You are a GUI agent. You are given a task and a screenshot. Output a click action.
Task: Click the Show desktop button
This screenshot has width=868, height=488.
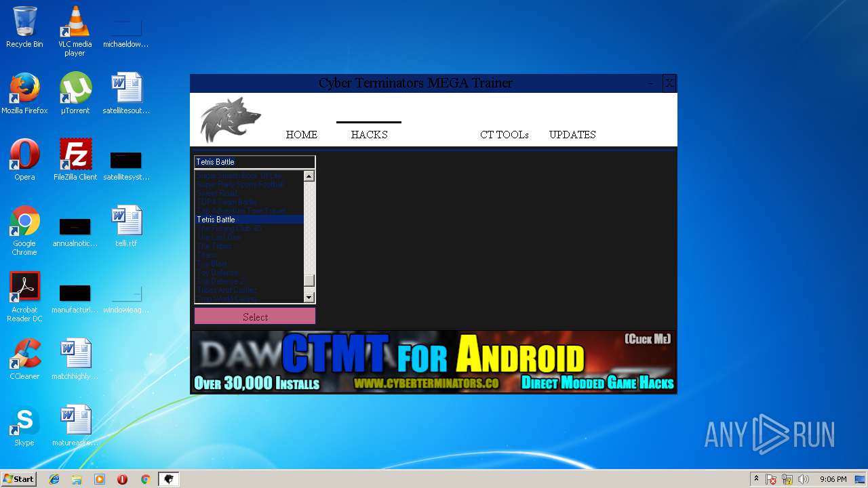[861, 479]
